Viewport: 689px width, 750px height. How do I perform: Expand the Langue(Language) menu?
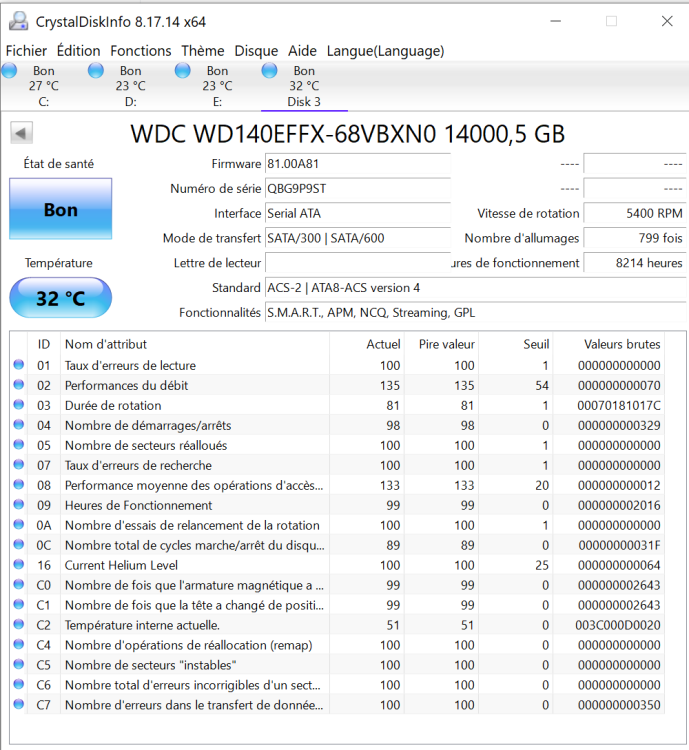(x=385, y=51)
